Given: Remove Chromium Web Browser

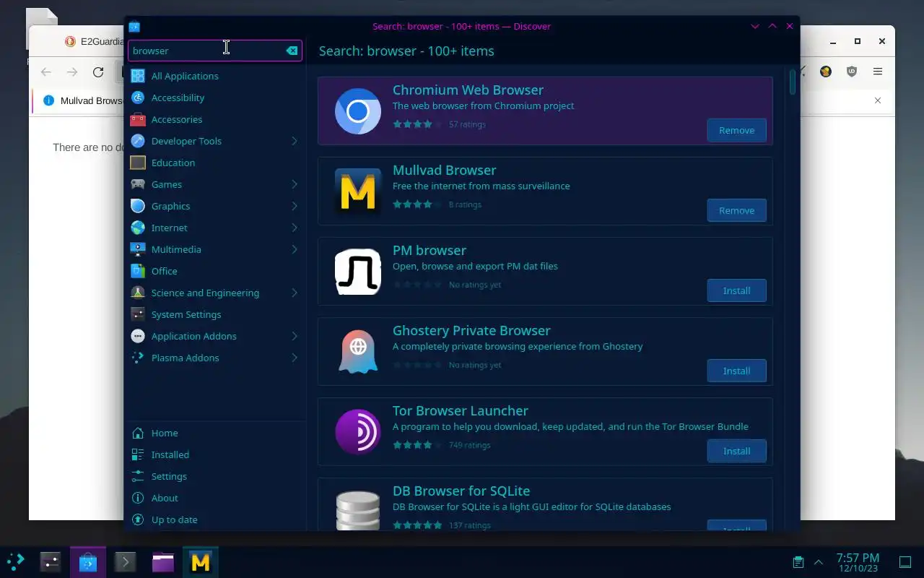Looking at the screenshot, I should [736, 130].
